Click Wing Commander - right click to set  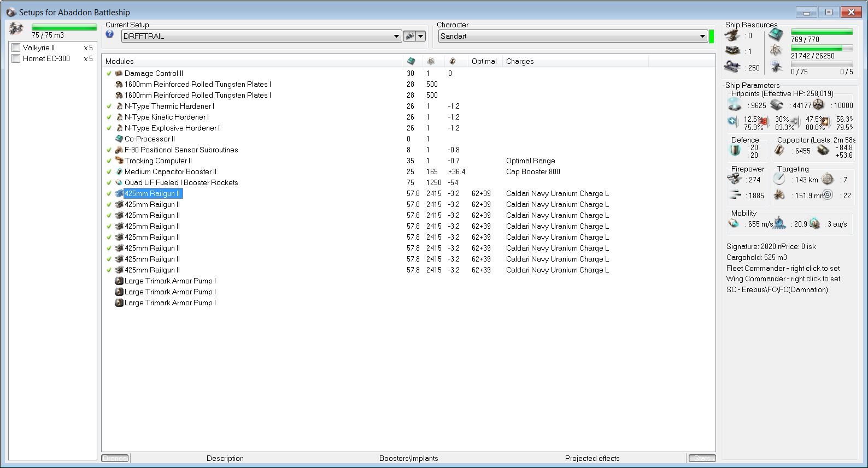click(783, 279)
